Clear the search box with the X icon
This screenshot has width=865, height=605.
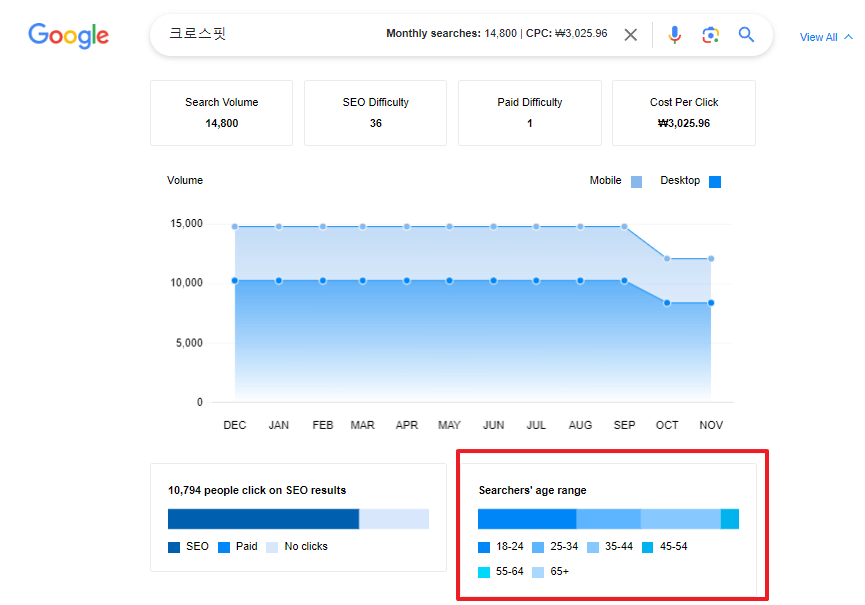click(631, 35)
